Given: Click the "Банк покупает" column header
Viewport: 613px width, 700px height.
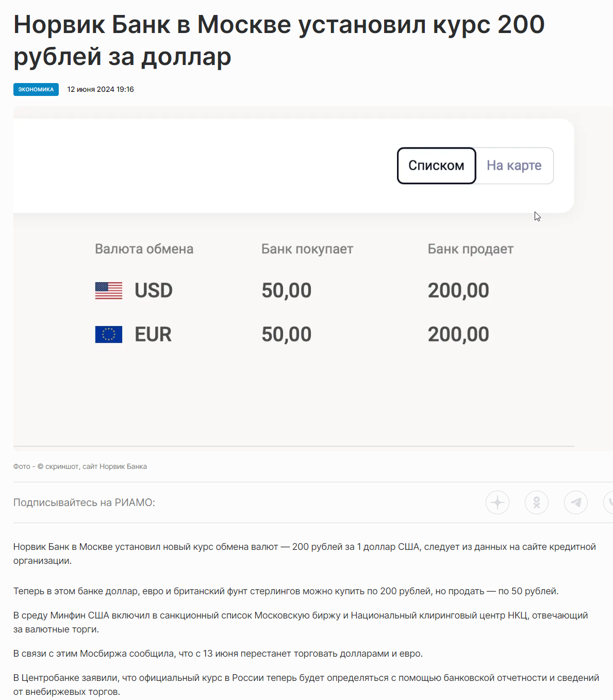Looking at the screenshot, I should coord(307,249).
